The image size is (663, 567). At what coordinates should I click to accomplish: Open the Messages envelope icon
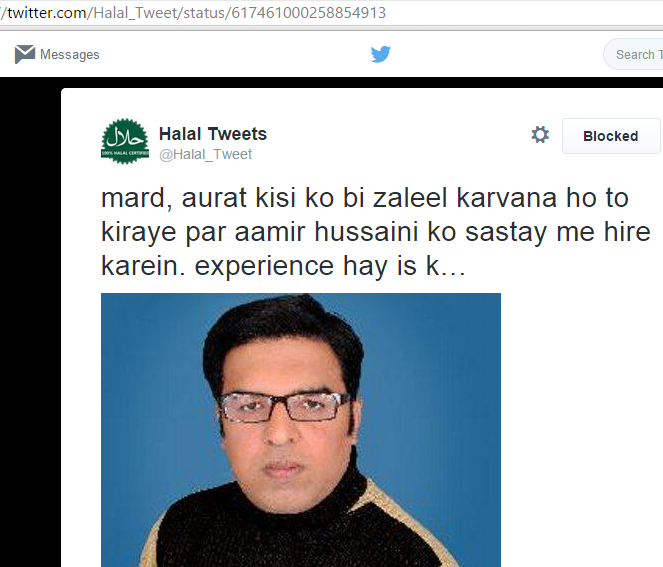tap(25, 54)
